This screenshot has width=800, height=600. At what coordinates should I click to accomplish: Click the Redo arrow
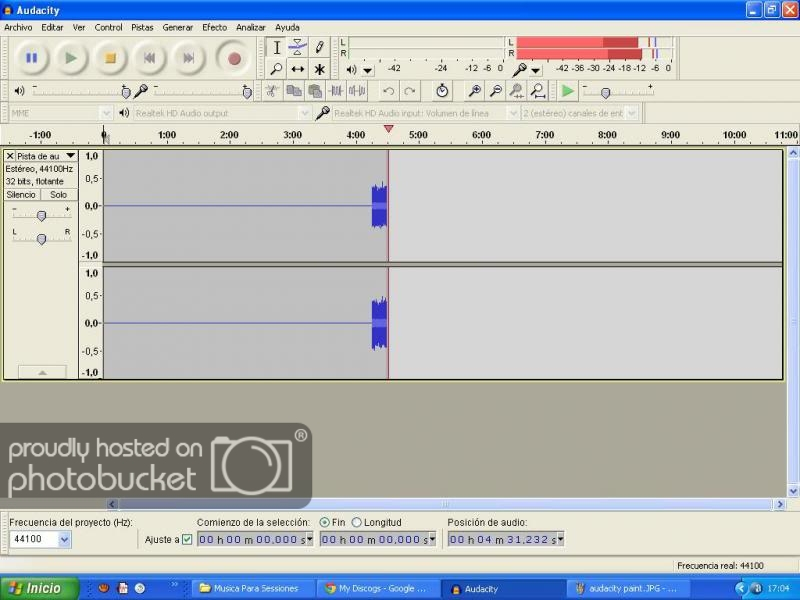coord(409,91)
